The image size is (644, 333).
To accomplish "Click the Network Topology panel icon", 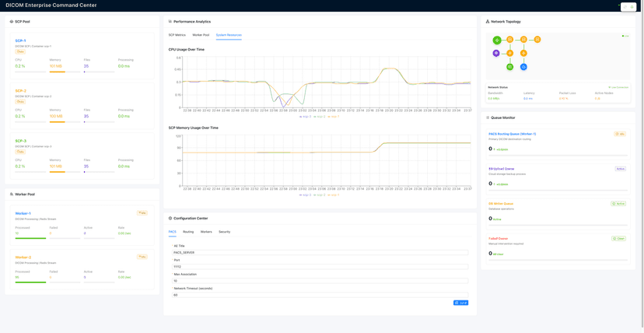I will tap(488, 21).
